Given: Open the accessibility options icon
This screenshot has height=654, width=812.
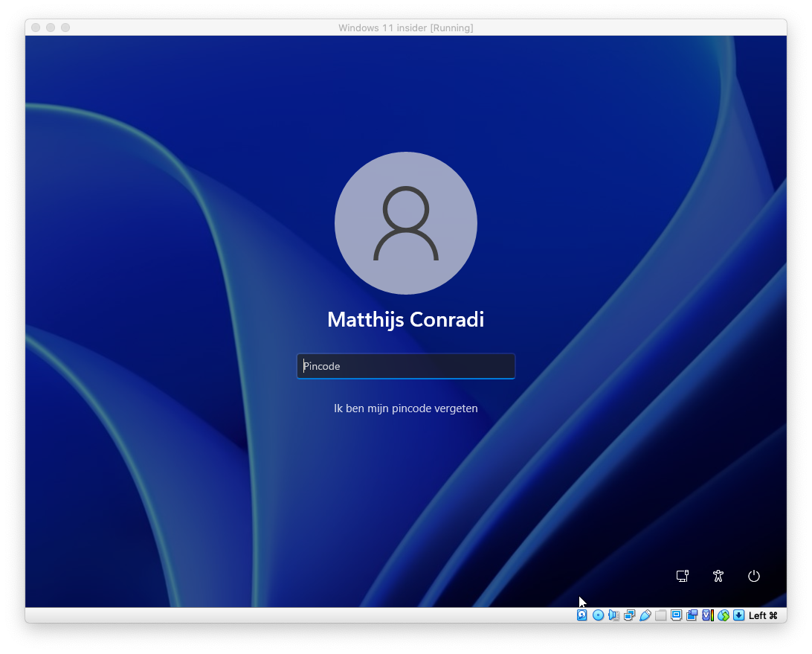Looking at the screenshot, I should 718,576.
